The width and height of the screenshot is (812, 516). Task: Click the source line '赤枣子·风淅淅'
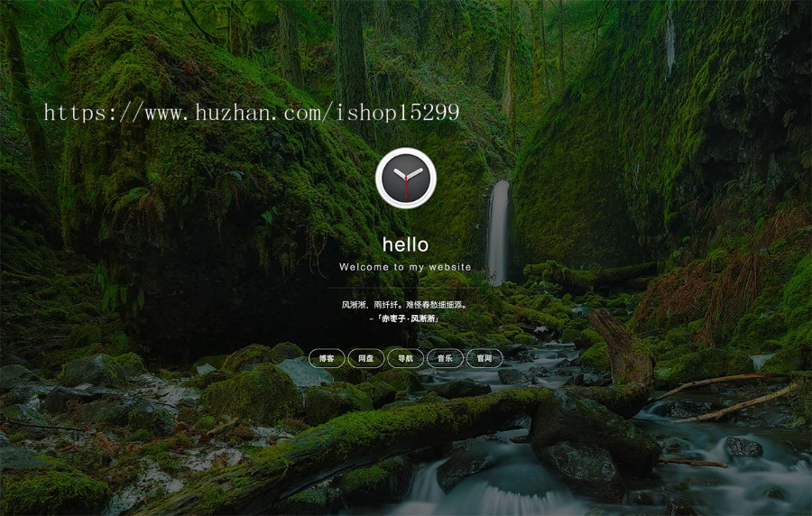click(x=408, y=318)
